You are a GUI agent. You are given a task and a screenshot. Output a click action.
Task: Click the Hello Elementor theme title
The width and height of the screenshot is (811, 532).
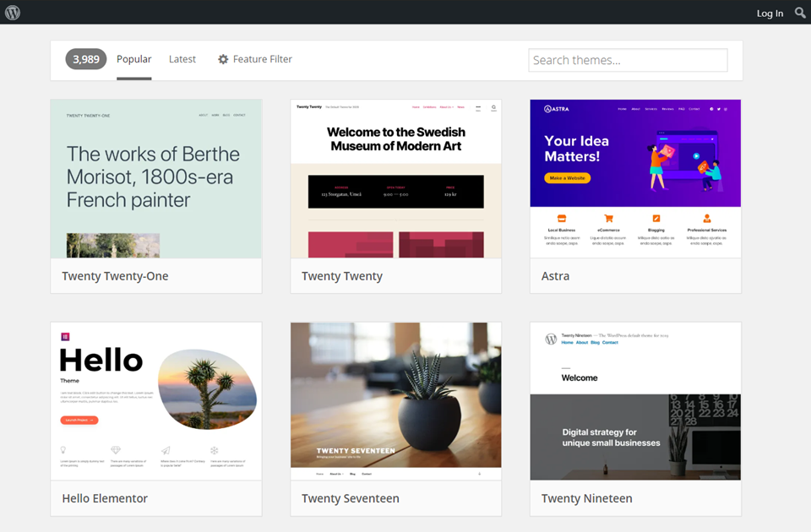pyautogui.click(x=105, y=498)
